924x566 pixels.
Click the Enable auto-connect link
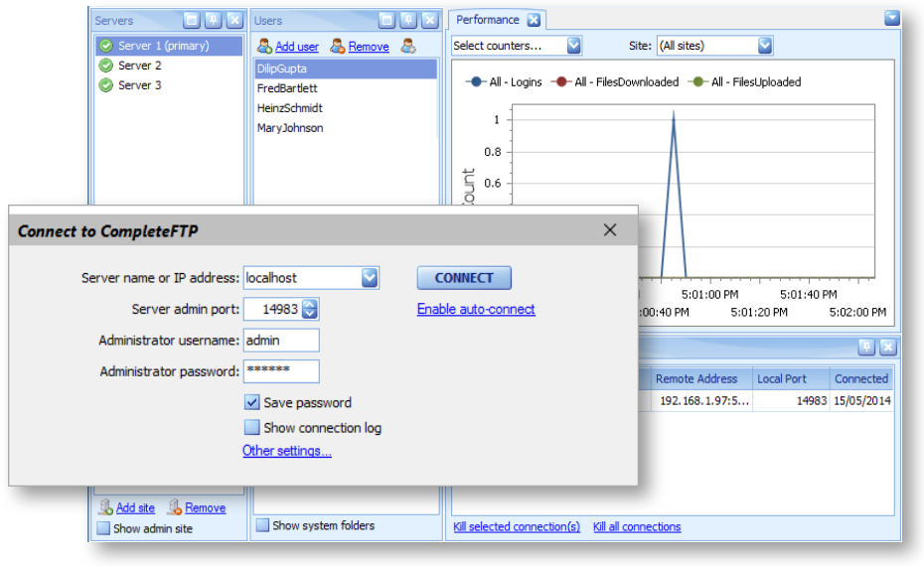coord(476,309)
